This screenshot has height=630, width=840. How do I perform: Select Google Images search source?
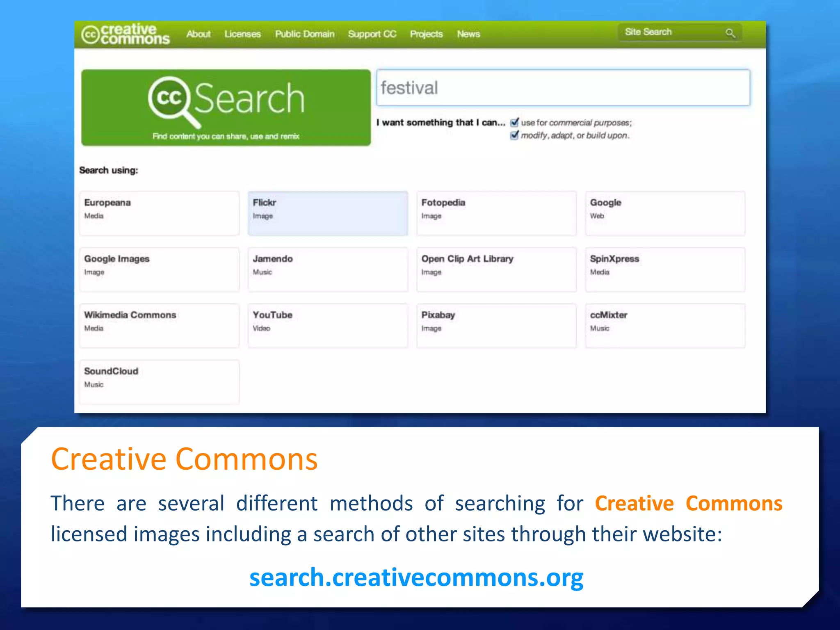pyautogui.click(x=159, y=269)
